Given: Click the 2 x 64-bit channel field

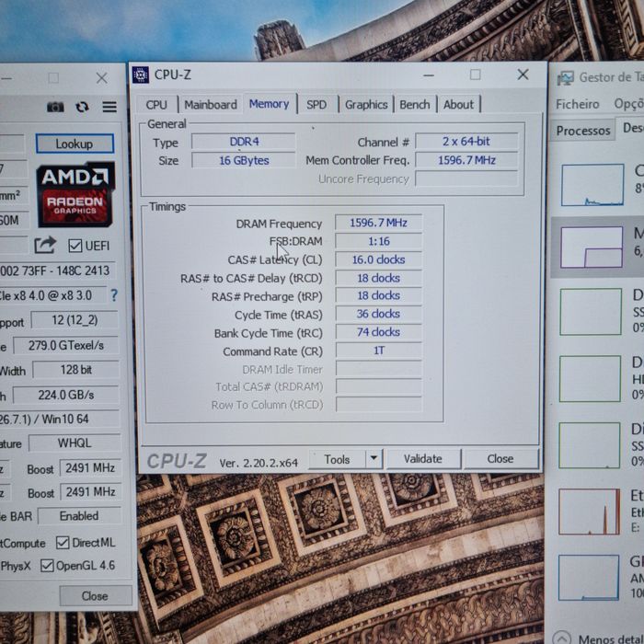Looking at the screenshot, I should pos(466,142).
